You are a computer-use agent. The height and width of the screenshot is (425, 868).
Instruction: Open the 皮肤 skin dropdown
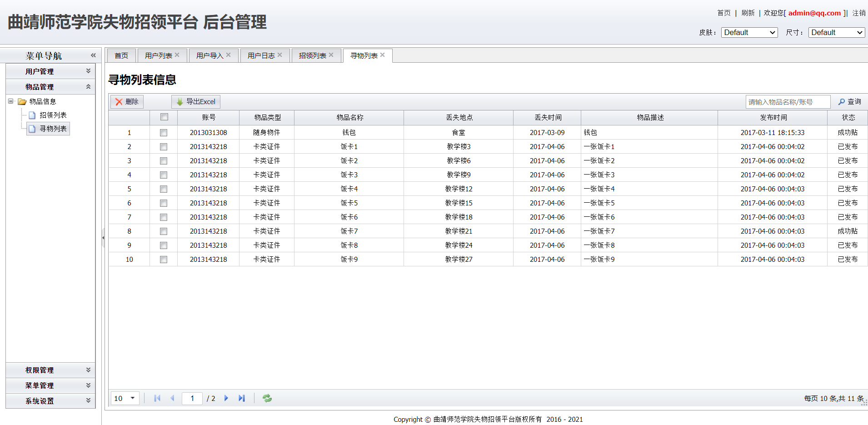(x=749, y=32)
